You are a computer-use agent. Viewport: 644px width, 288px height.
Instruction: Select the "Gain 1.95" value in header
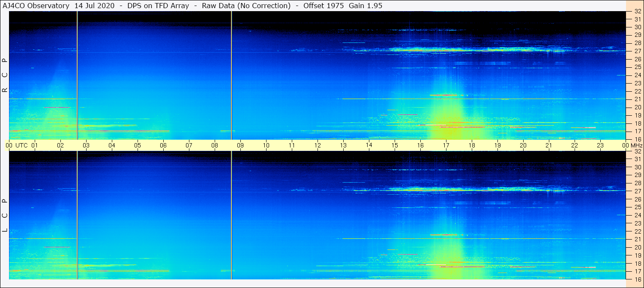tap(365, 6)
